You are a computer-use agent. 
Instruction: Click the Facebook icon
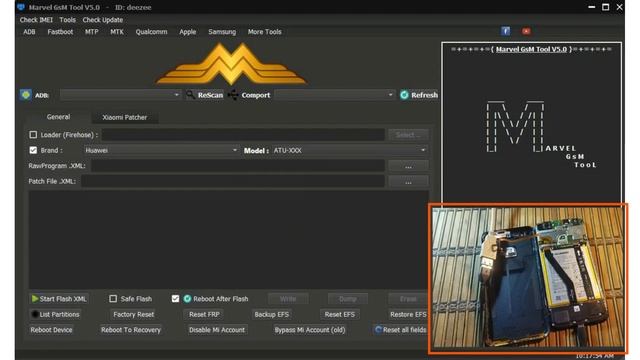pyautogui.click(x=505, y=31)
